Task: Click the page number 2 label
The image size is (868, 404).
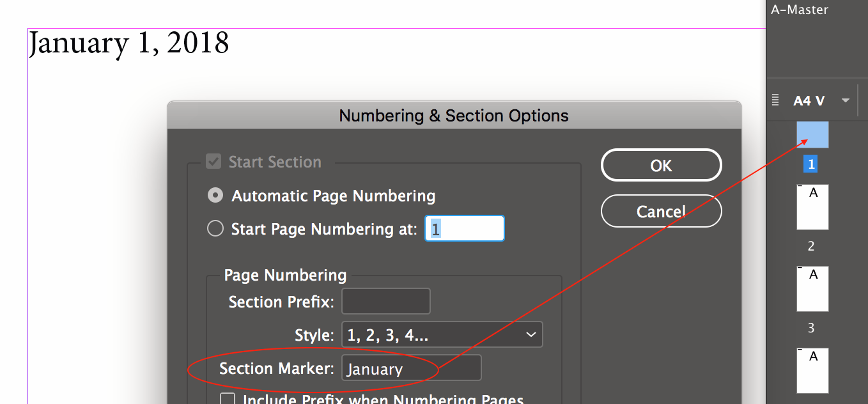Action: coord(811,246)
